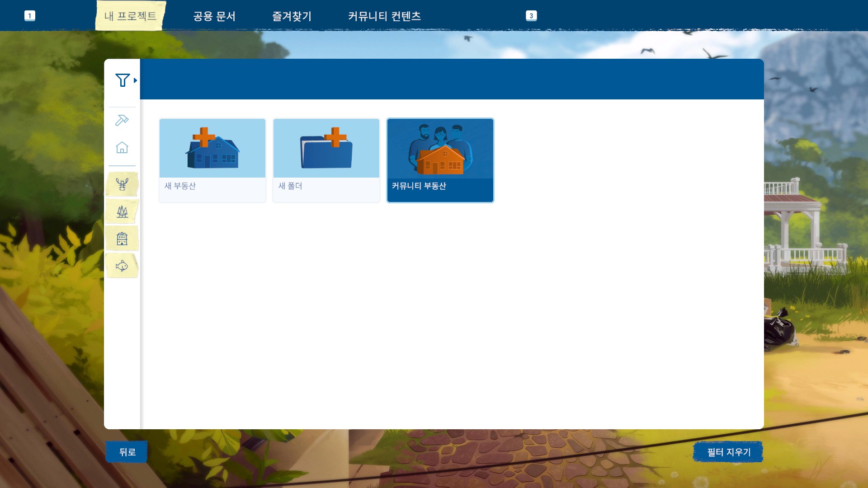Expand the filter panel arrow
868x488 pixels.
(135, 80)
